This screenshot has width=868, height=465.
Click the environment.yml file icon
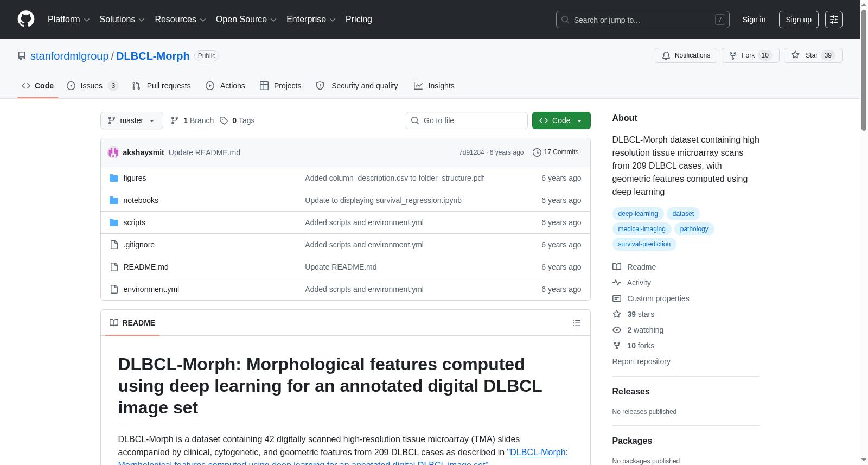tap(114, 289)
